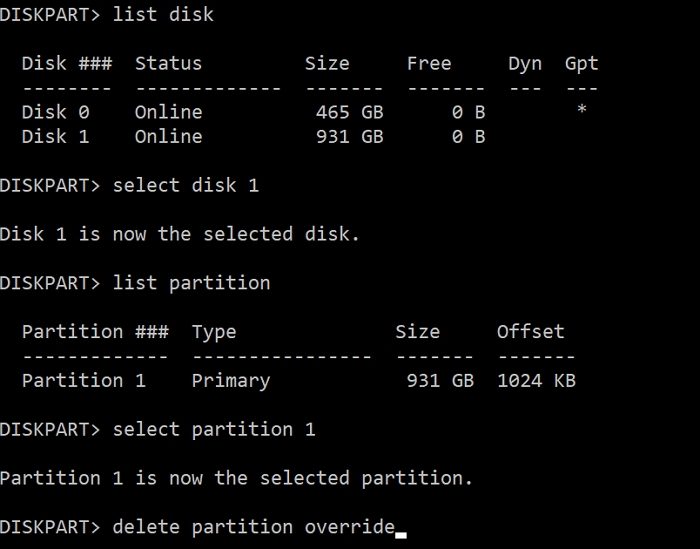
Task: Click the Status column header
Action: 168,64
